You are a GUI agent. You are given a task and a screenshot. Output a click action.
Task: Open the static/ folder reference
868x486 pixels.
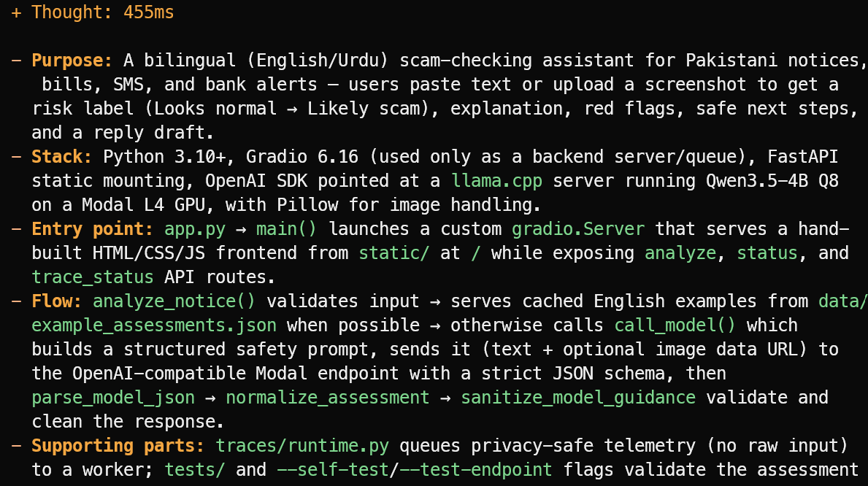click(x=393, y=253)
